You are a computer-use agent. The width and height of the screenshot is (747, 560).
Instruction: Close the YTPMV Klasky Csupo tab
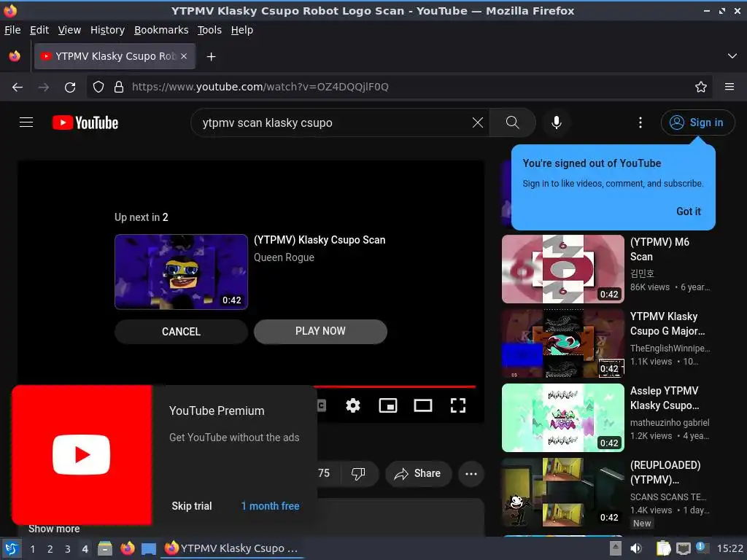[184, 56]
